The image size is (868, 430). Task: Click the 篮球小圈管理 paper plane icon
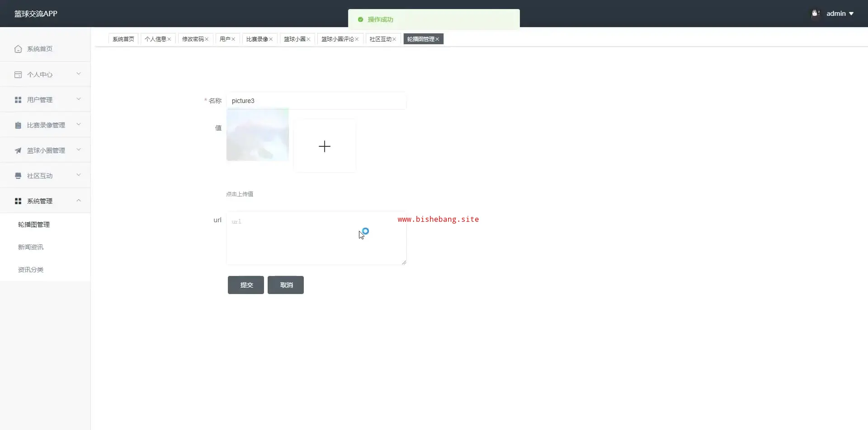coord(18,150)
